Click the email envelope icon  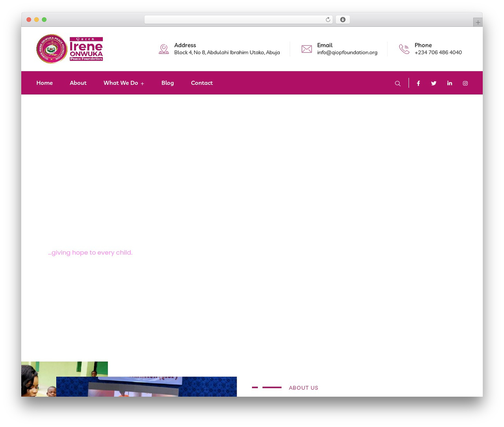[307, 49]
